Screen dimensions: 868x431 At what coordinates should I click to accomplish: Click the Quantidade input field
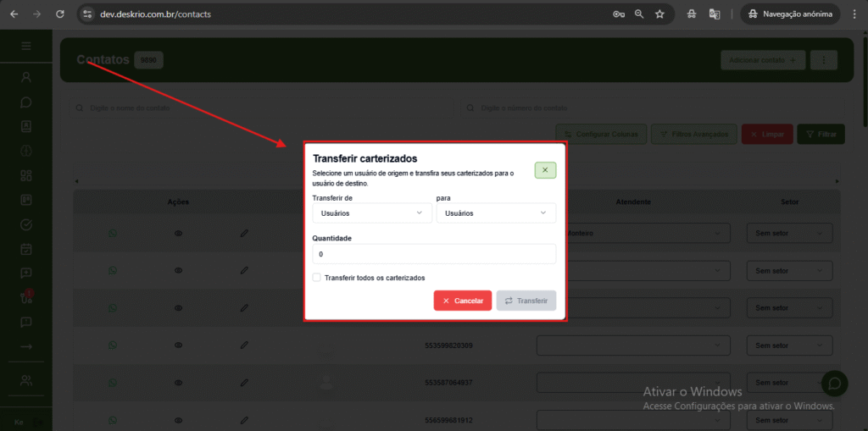pos(434,254)
